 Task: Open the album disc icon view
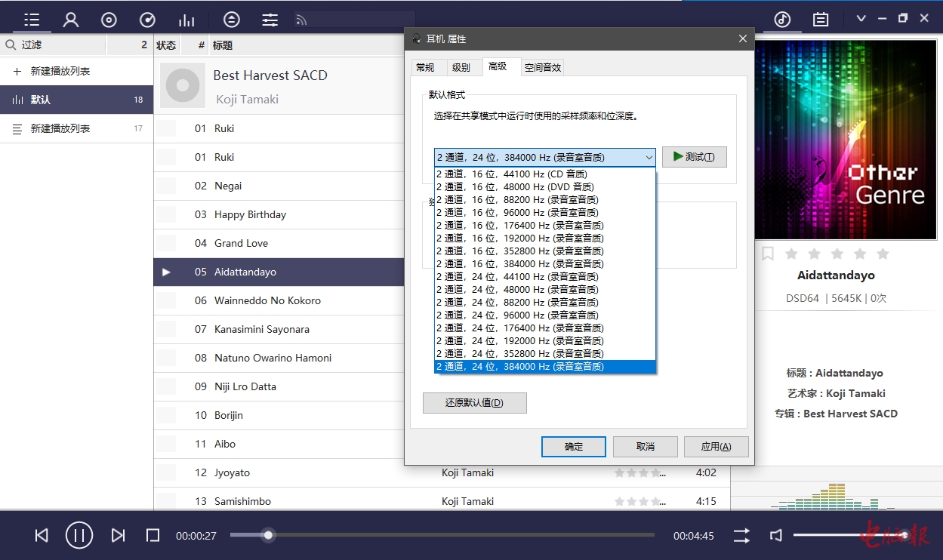(x=109, y=20)
